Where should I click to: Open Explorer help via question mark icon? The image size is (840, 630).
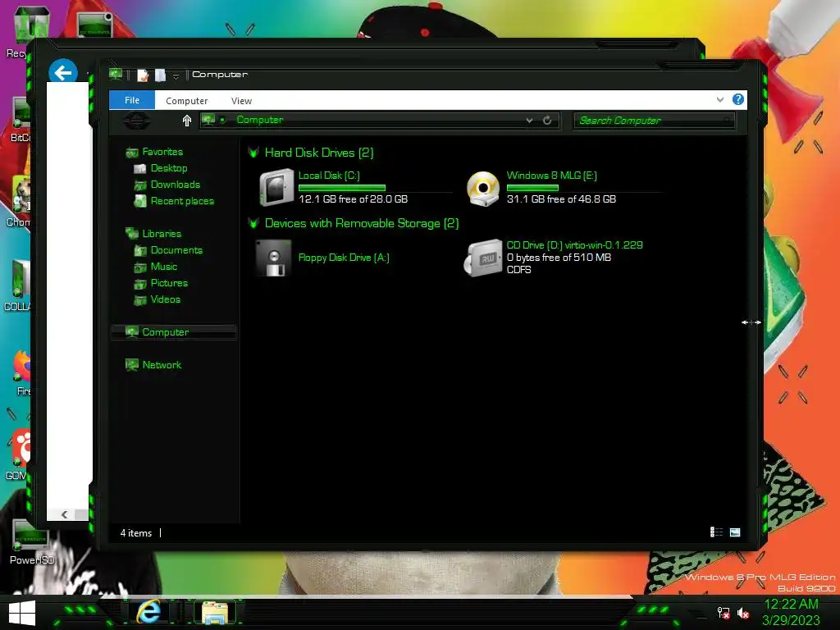pyautogui.click(x=737, y=99)
